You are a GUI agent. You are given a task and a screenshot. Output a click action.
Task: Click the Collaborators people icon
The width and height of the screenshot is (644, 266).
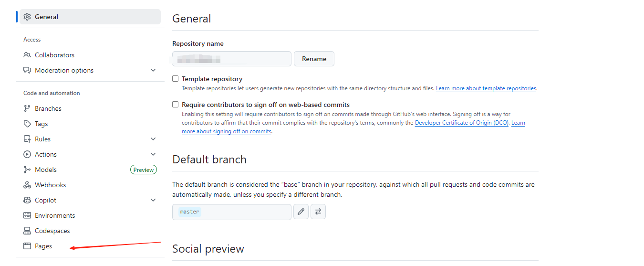tap(27, 55)
